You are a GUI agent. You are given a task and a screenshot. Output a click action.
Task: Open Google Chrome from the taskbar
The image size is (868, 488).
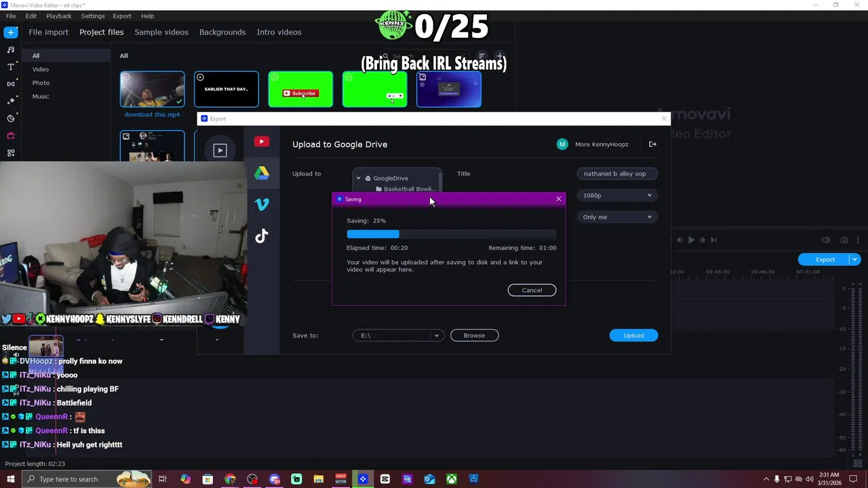(x=231, y=479)
